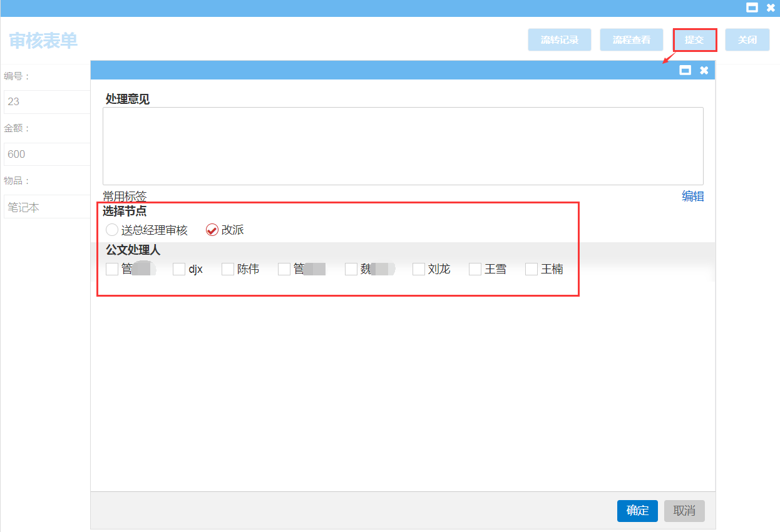Select the 送总经理审核 radio option

coord(112,230)
